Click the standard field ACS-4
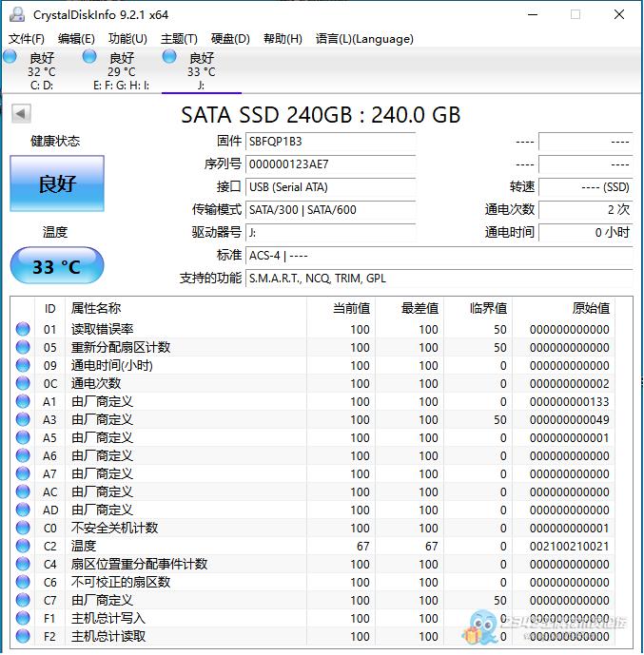The height and width of the screenshot is (655, 644). pyautogui.click(x=439, y=255)
